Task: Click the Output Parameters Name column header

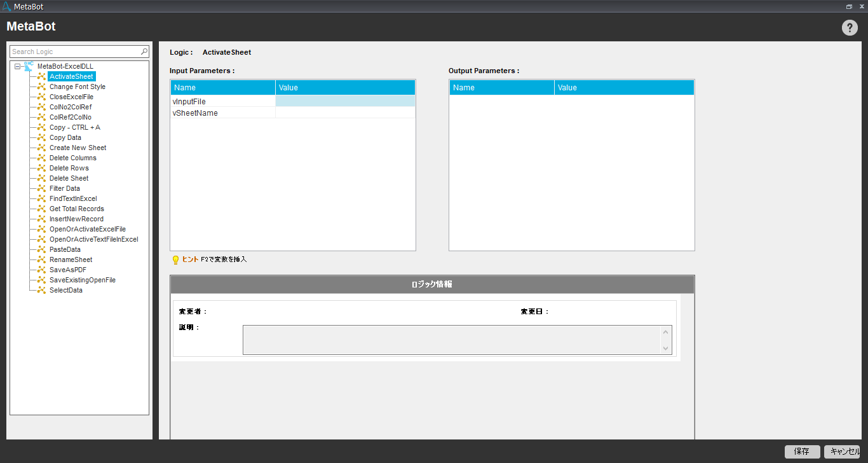Action: click(x=502, y=88)
